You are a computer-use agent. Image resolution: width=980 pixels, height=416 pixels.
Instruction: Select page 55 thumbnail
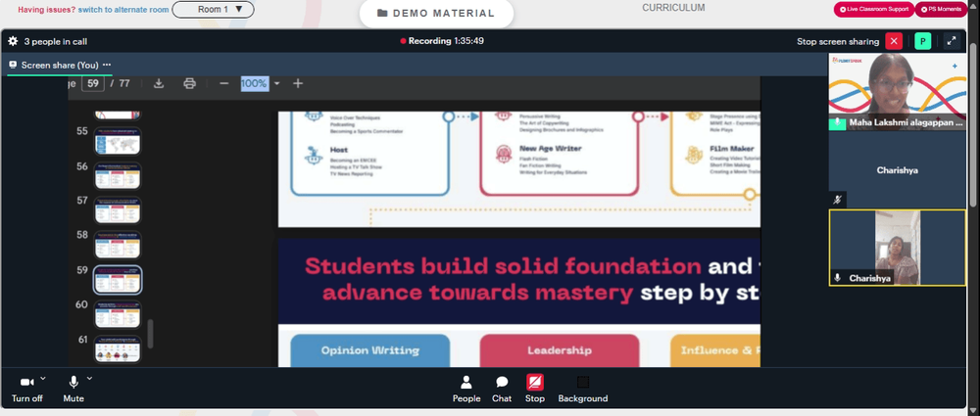[x=118, y=141]
